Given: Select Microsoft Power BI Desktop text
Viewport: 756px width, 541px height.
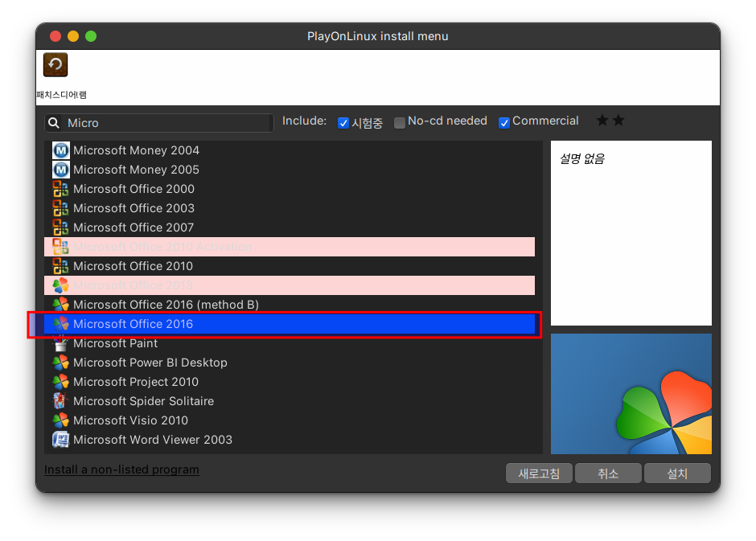Looking at the screenshot, I should tap(150, 363).
